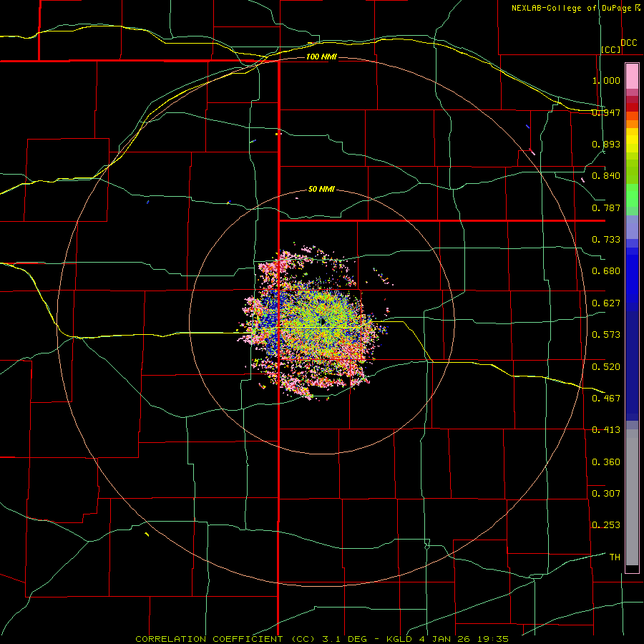This screenshot has width=644, height=644.
Task: Click the 0.680 scale value
Action: 606,271
